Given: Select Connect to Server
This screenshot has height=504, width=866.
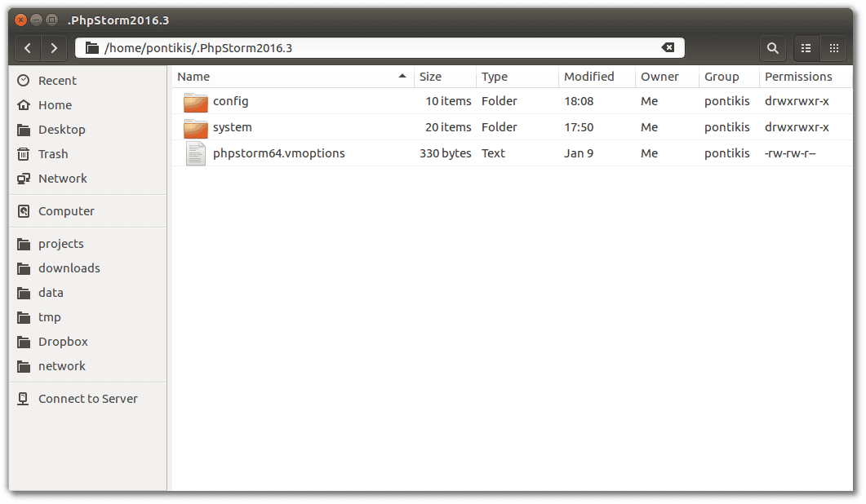Looking at the screenshot, I should (x=87, y=399).
